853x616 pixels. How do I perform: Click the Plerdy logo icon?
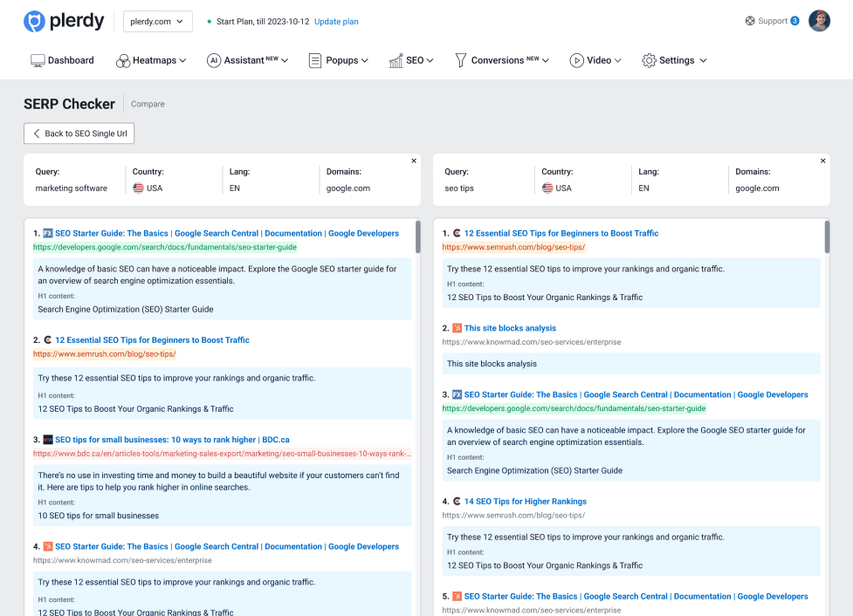[34, 22]
